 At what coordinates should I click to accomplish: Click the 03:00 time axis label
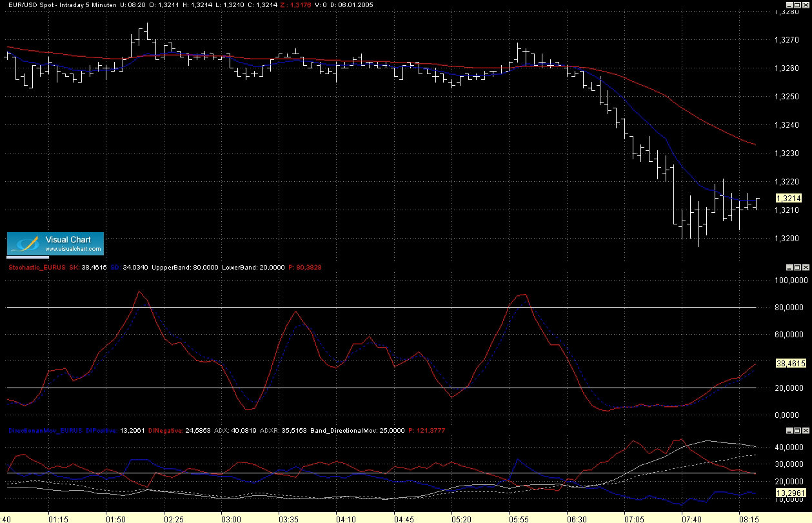coord(231,518)
